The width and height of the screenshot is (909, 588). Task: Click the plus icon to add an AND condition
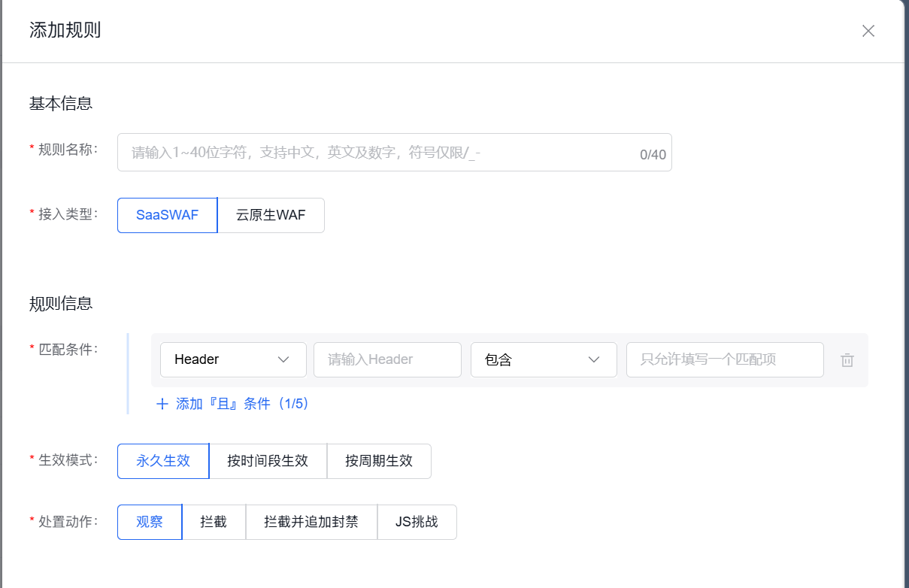(162, 404)
